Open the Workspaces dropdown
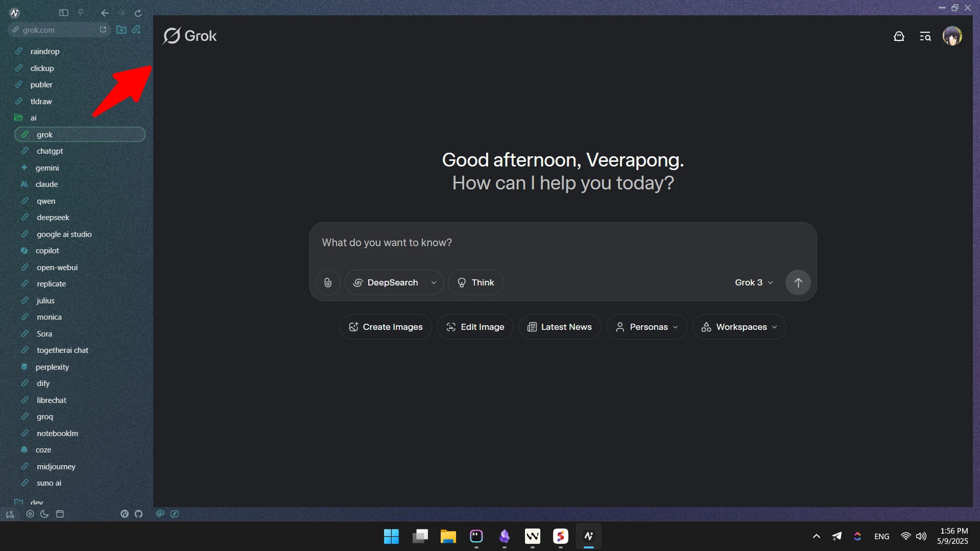Screen dimensions: 980x551 [739, 327]
